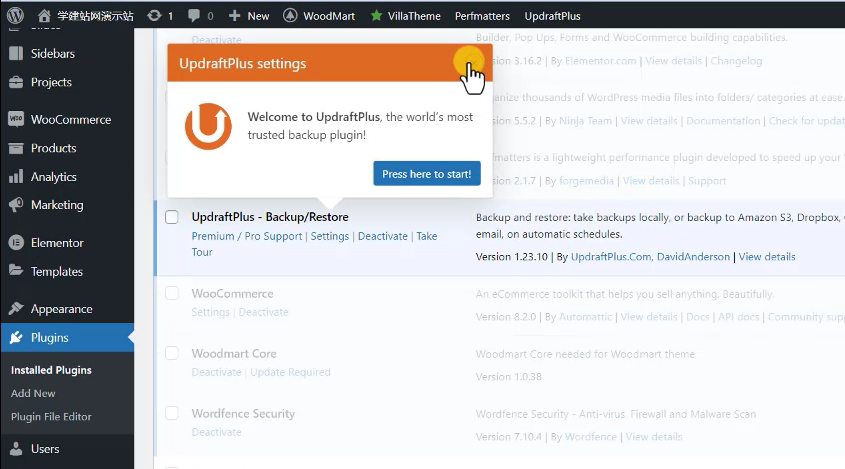
Task: Open the Users menu item
Action: pyautogui.click(x=45, y=449)
